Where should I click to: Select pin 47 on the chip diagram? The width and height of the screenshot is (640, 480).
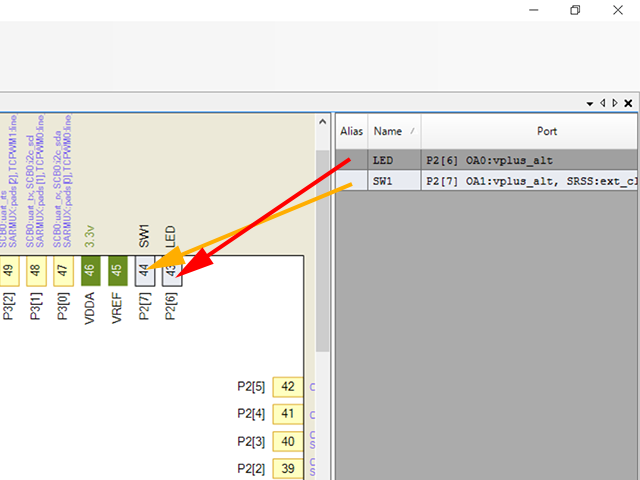pos(63,271)
